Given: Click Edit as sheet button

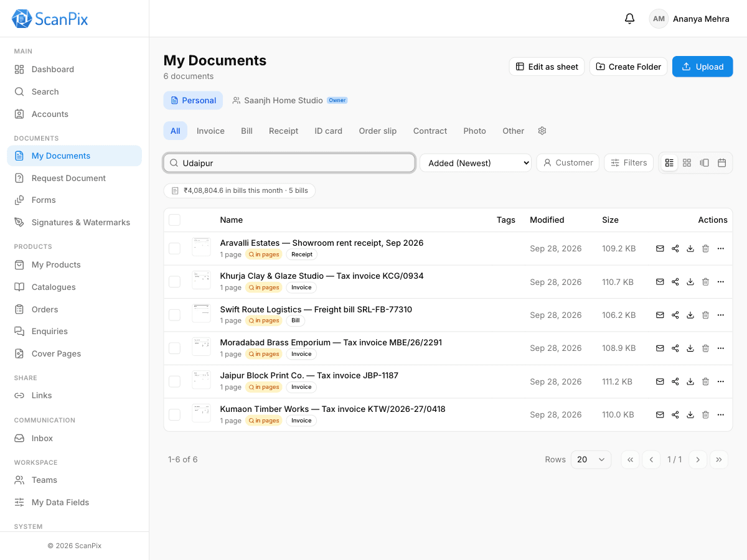Looking at the screenshot, I should click(547, 67).
